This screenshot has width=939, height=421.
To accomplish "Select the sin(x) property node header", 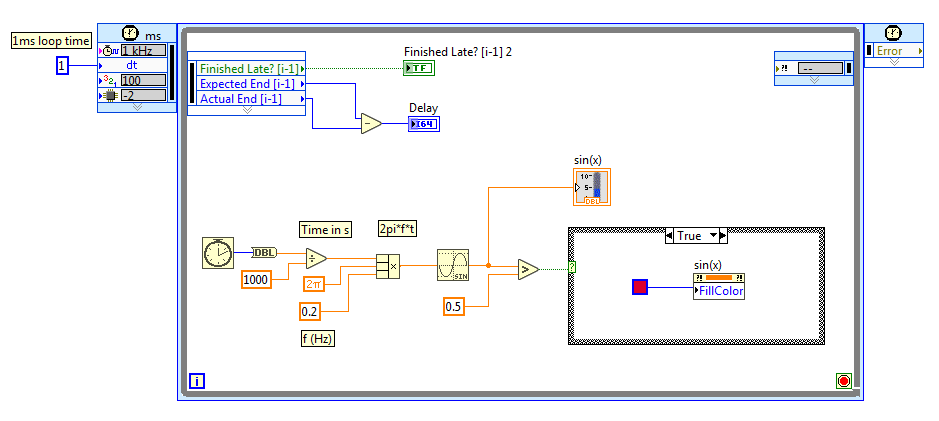I will tap(719, 278).
